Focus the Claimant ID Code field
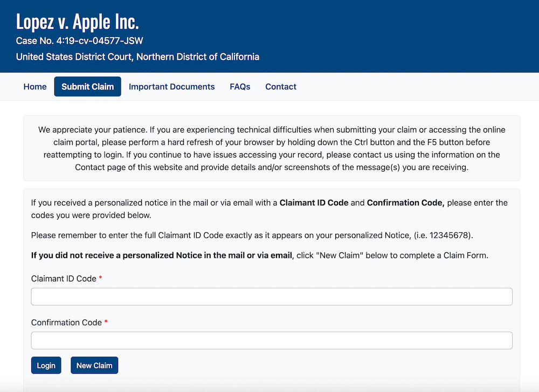Viewport: 539px width, 392px height. click(x=272, y=297)
